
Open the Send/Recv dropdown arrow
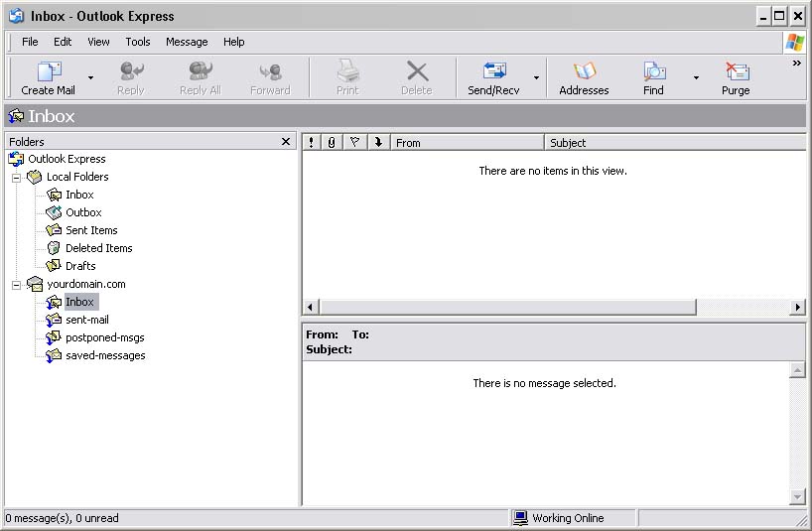pyautogui.click(x=536, y=77)
